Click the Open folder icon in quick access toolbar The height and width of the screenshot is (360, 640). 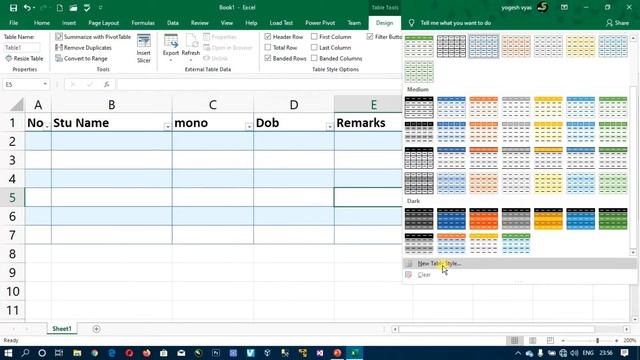(x=73, y=8)
